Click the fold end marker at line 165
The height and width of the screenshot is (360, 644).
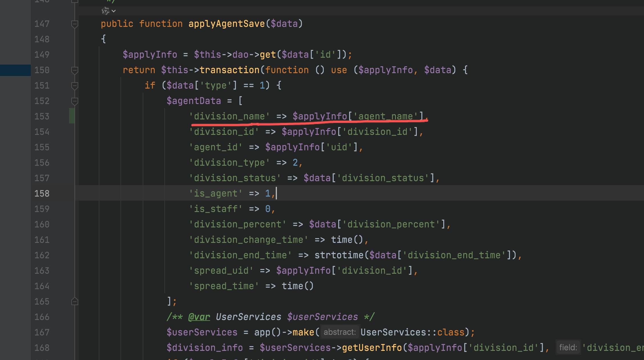75,302
